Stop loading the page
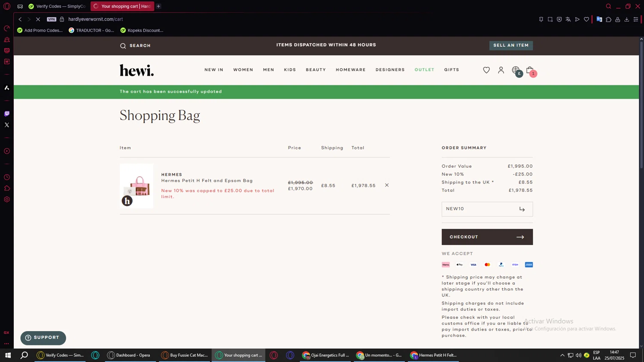Viewport: 644px width, 362px height. coord(38,19)
